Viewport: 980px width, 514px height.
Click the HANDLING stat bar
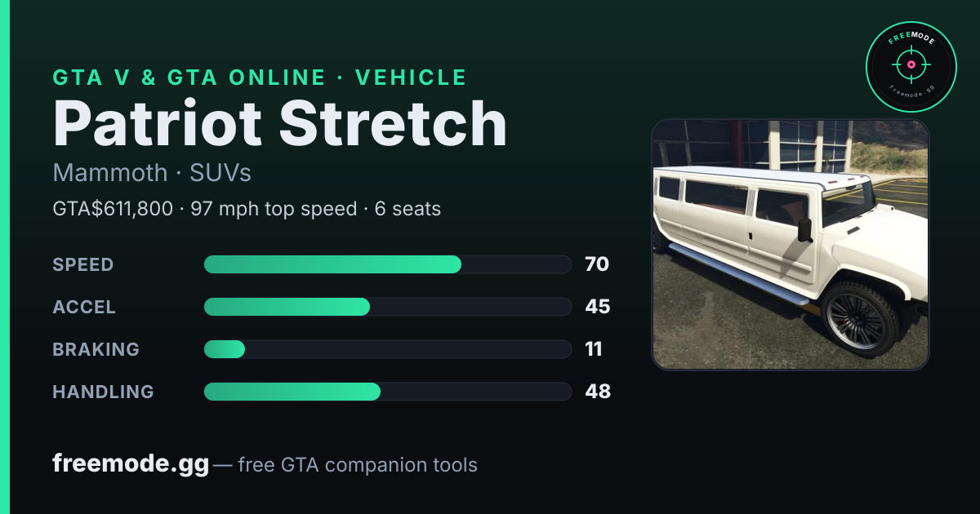pos(387,392)
